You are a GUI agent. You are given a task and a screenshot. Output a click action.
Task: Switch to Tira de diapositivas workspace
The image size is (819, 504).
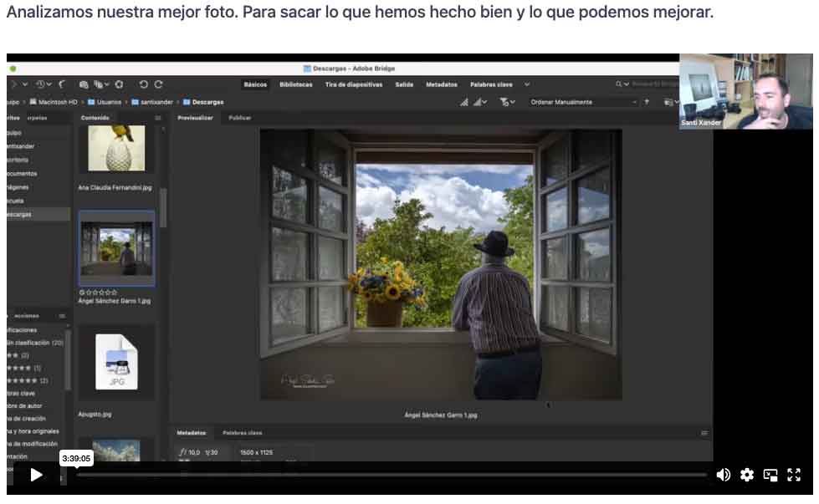click(354, 84)
